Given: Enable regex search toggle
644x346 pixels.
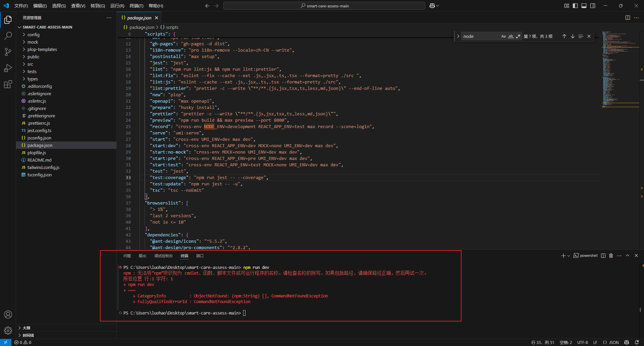Looking at the screenshot, I should 518,36.
